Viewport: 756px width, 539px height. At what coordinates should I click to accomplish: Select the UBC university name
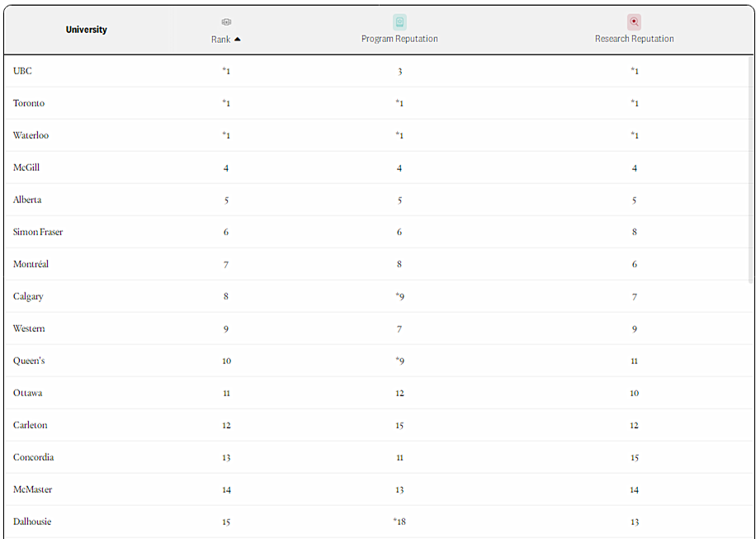point(22,71)
